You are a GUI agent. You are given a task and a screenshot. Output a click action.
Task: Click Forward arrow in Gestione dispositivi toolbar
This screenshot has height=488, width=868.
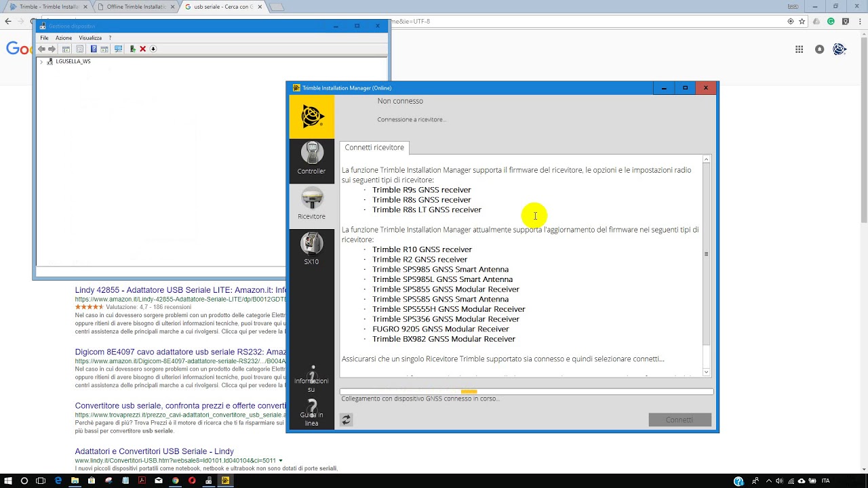(52, 49)
